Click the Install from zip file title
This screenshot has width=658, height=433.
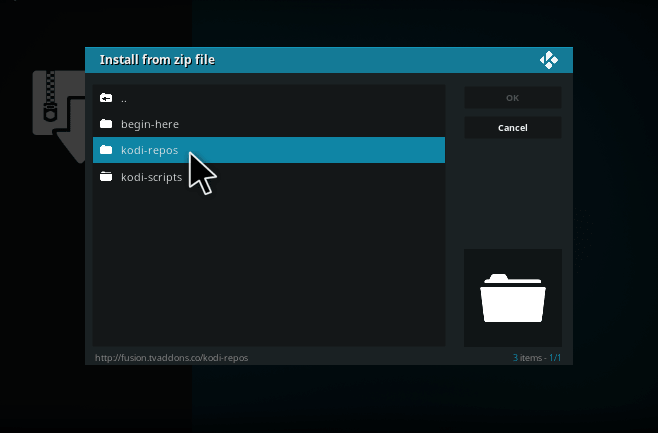[157, 60]
